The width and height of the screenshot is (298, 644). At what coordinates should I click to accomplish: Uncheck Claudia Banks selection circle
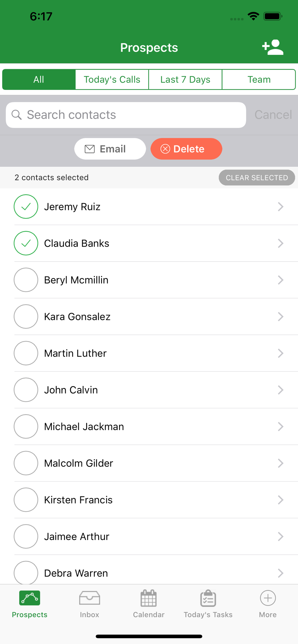[26, 243]
